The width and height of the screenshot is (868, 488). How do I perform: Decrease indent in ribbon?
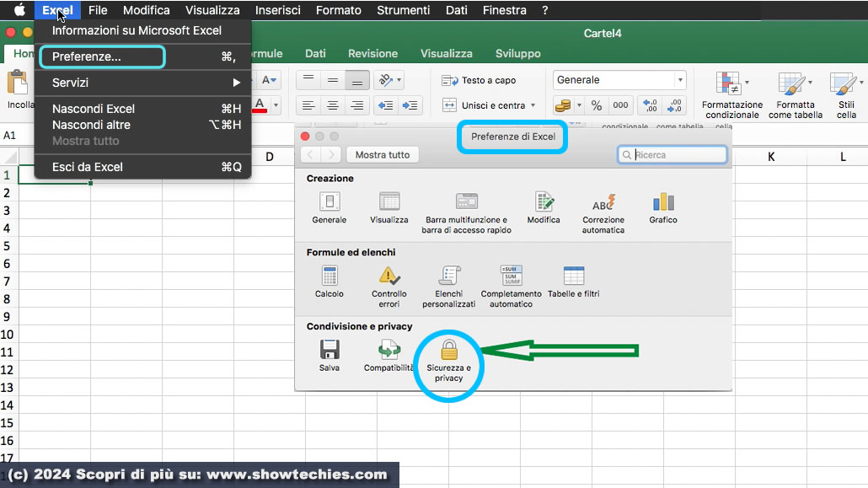[x=386, y=105]
